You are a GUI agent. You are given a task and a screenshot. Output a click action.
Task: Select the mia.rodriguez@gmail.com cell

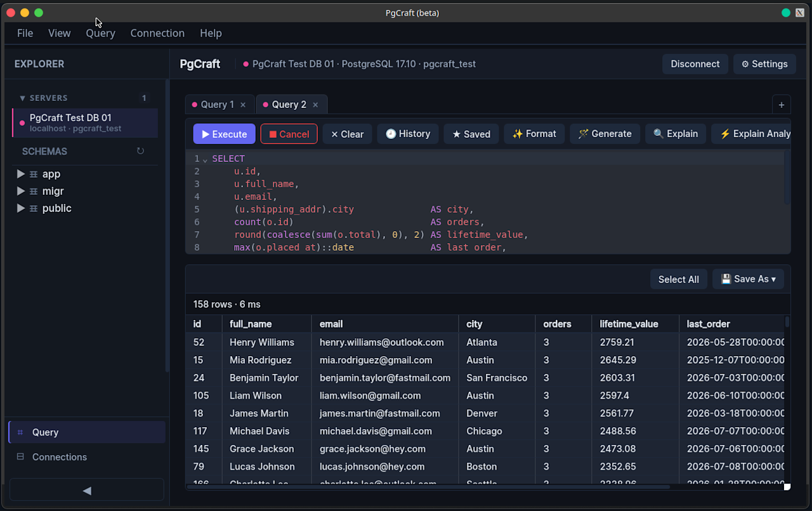pos(385,360)
